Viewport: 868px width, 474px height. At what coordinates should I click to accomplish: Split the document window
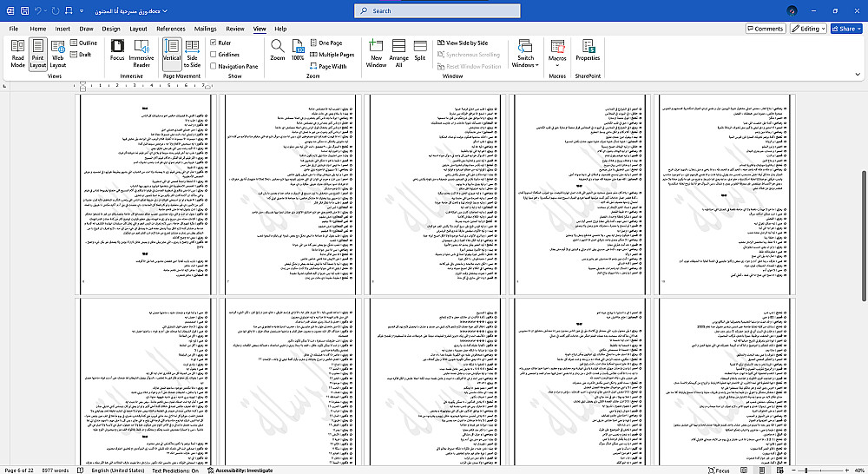[420, 50]
